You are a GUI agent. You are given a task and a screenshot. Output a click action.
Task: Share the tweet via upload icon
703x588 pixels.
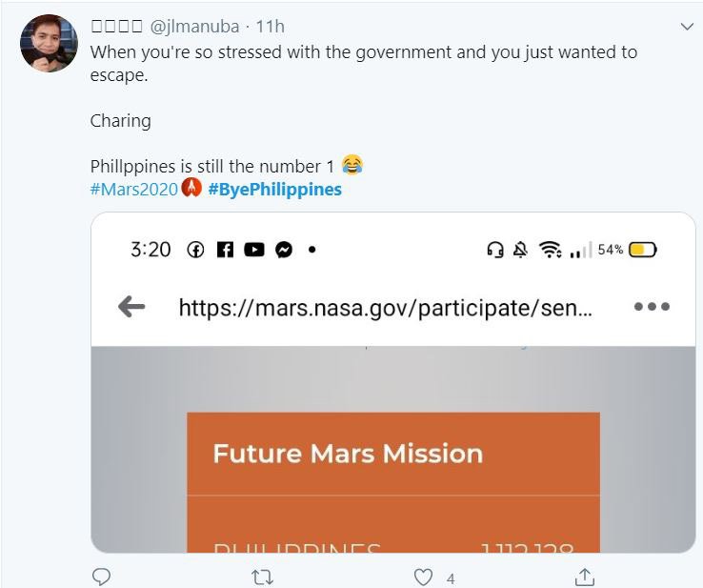click(585, 577)
